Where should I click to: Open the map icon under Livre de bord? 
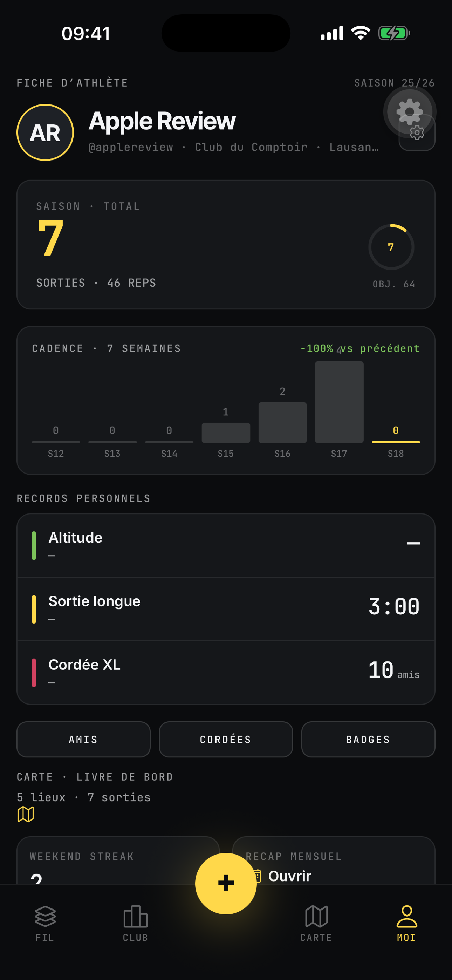[26, 814]
